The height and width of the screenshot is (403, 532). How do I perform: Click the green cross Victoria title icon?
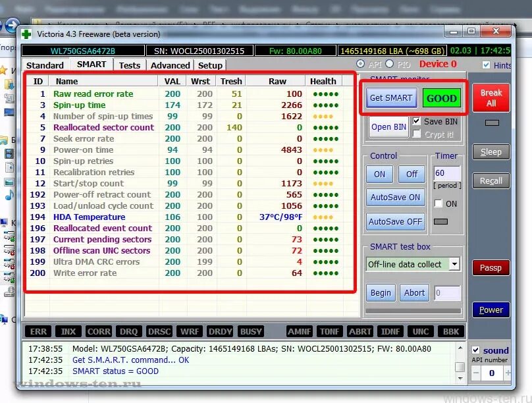[26, 34]
